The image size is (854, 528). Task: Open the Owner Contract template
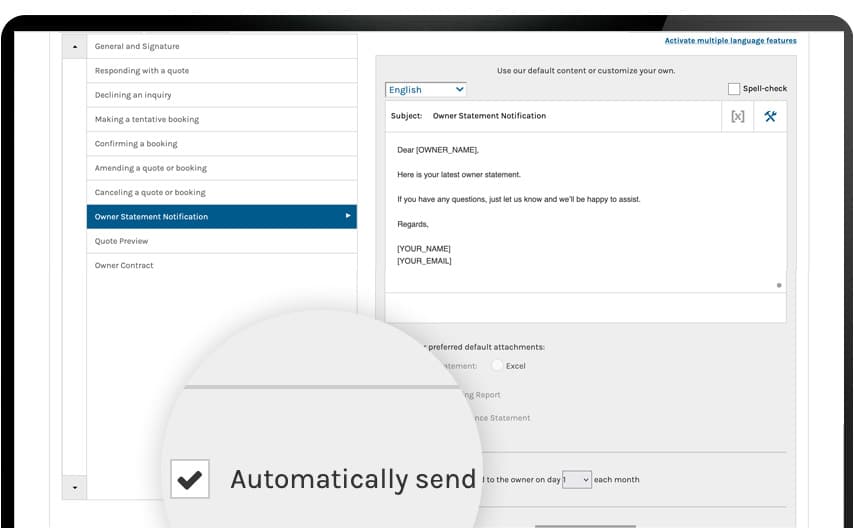pyautogui.click(x=124, y=265)
